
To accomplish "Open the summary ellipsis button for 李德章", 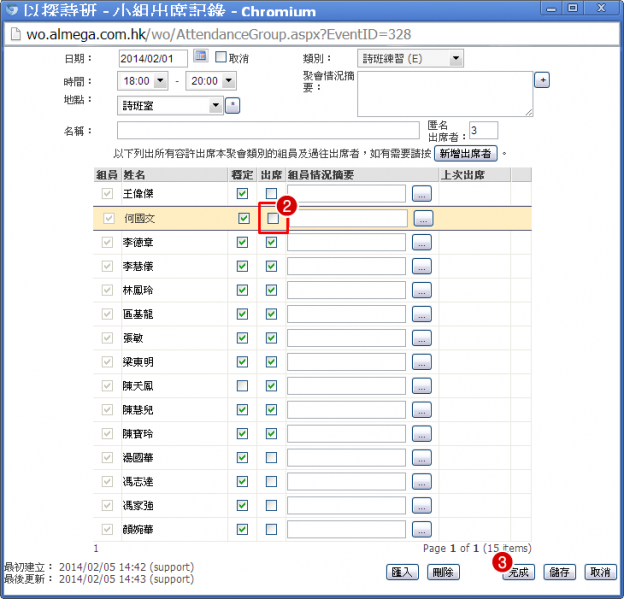I will (422, 242).
